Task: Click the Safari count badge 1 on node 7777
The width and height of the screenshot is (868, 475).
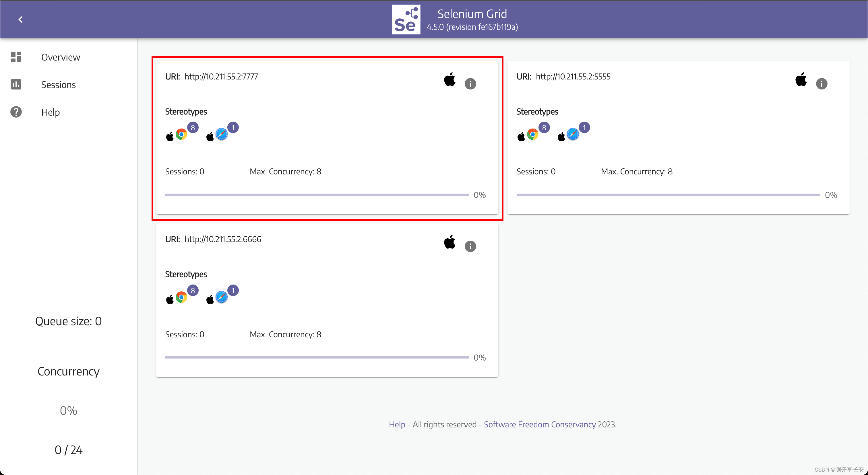Action: [233, 128]
